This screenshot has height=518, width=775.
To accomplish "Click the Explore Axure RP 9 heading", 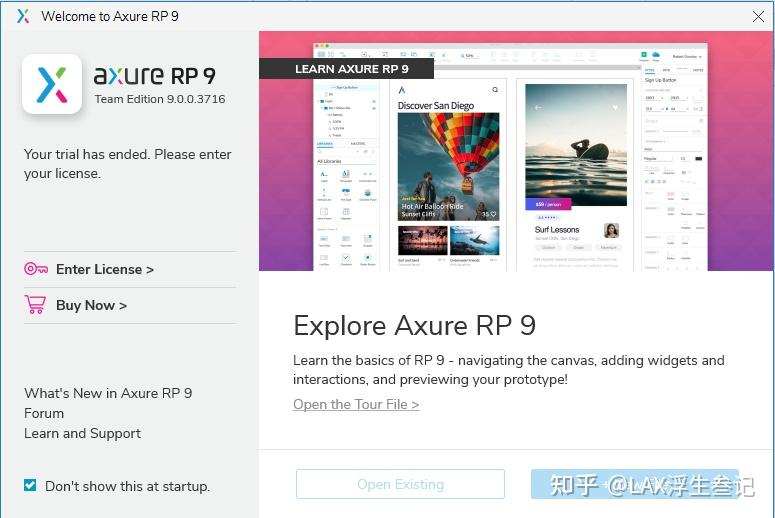I will pyautogui.click(x=414, y=325).
